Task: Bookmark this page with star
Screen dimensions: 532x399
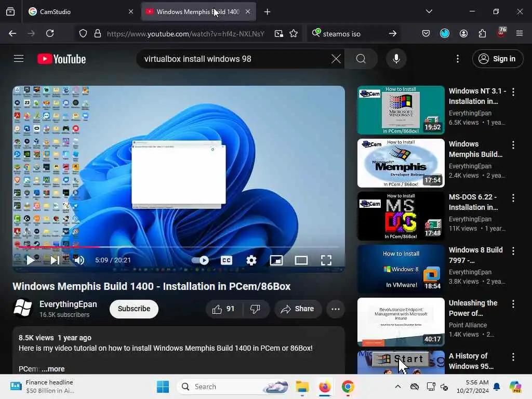Action: tap(294, 33)
